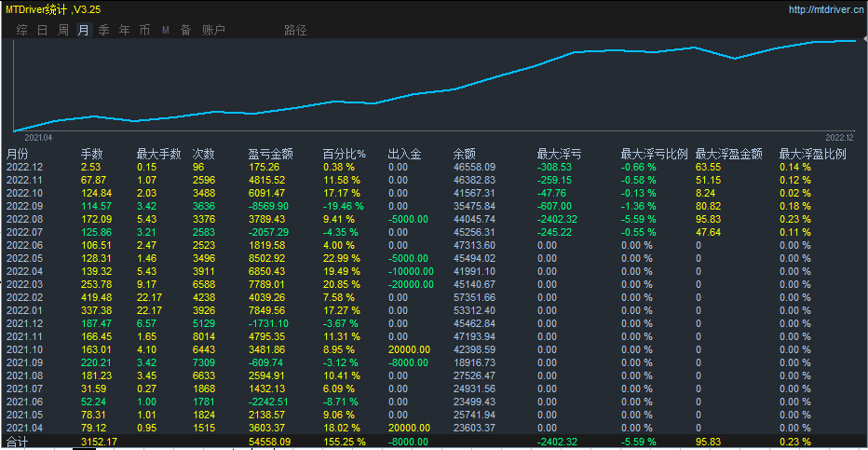868x450 pixels.
Task: Switch to the 季 quarterly tab
Action: (104, 30)
